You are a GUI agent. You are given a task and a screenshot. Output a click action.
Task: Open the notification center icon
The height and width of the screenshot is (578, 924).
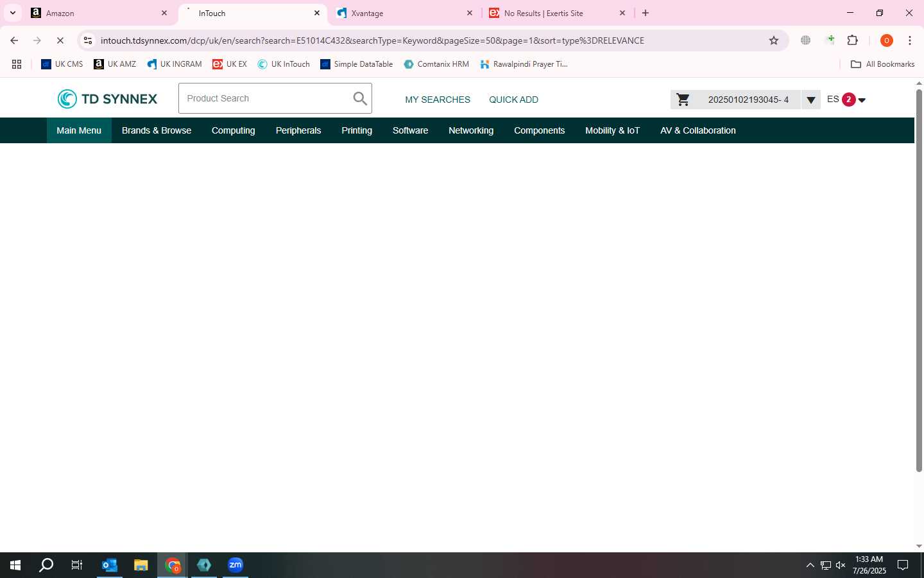click(x=903, y=565)
